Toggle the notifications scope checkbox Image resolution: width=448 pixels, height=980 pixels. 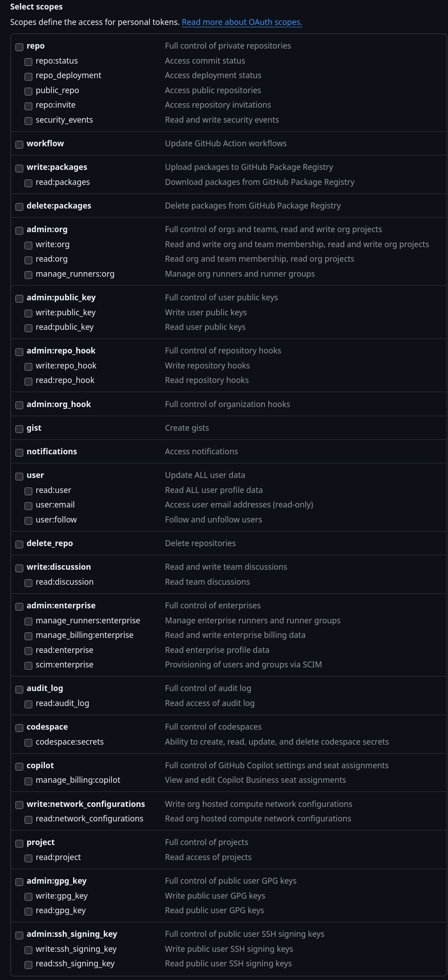coord(19,453)
